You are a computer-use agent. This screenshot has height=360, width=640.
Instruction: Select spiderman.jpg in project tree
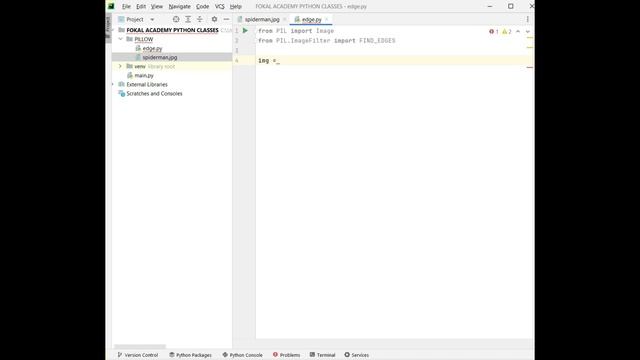point(160,57)
